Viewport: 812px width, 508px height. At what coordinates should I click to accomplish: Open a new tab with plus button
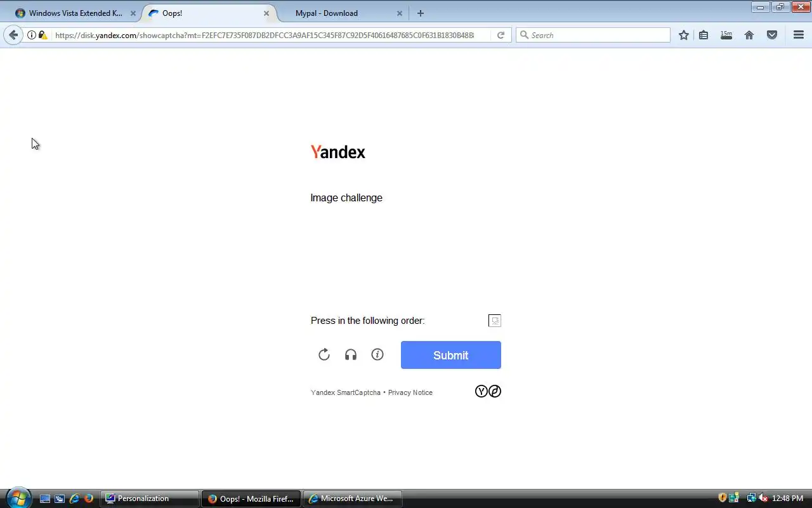(x=421, y=13)
